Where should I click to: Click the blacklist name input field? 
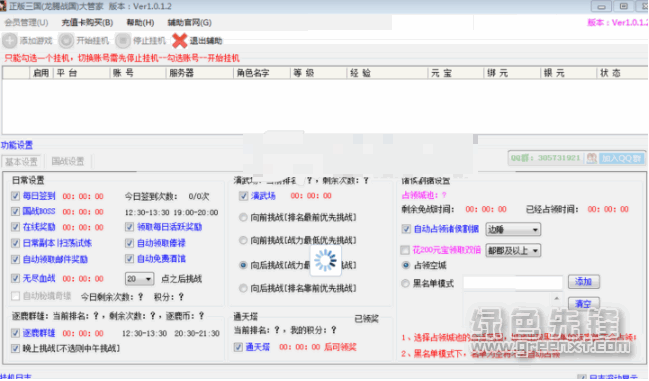click(x=513, y=283)
